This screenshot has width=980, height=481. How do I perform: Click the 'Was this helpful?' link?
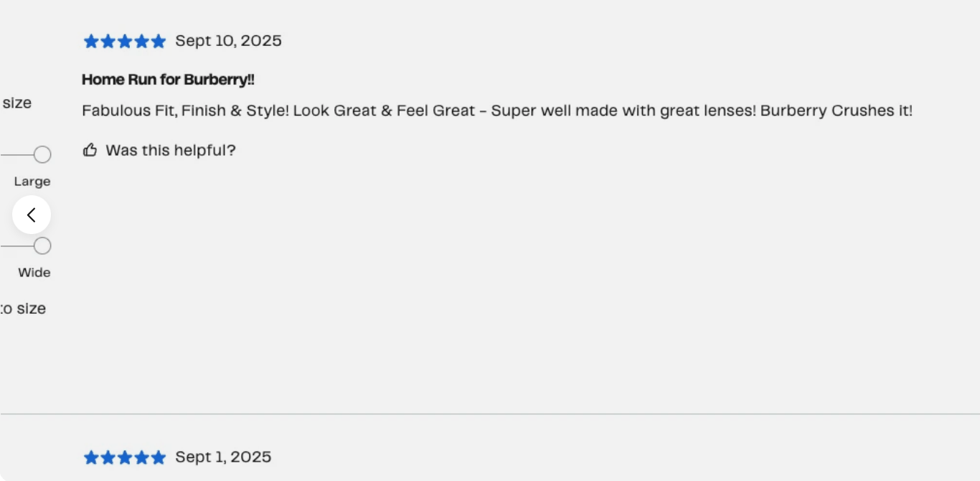[x=171, y=150]
